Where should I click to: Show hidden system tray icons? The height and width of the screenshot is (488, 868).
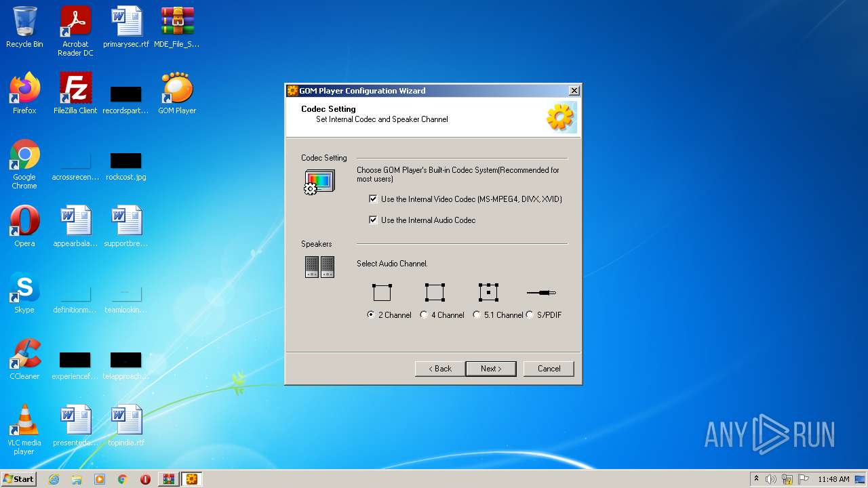756,479
